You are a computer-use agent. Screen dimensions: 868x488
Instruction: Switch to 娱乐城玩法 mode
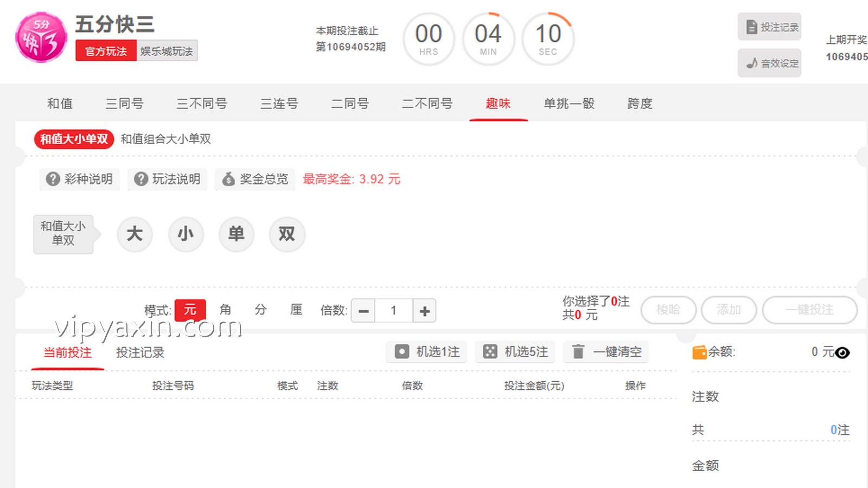pyautogui.click(x=167, y=51)
